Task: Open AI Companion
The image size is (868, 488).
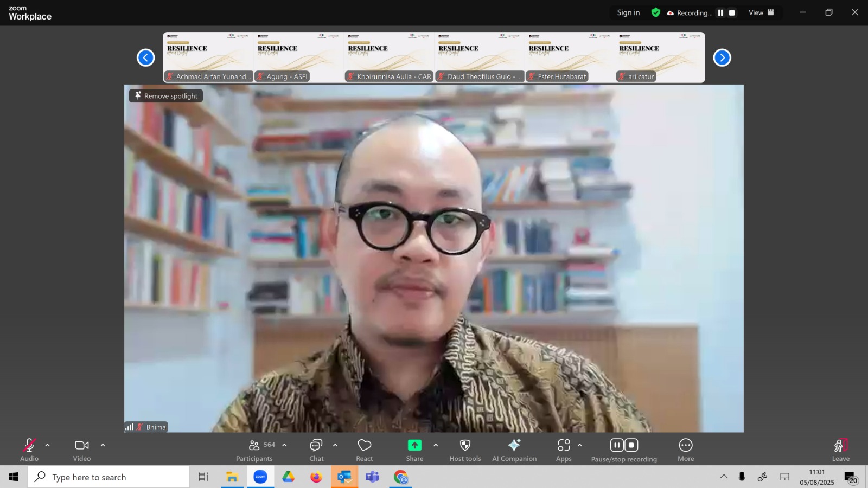Action: tap(514, 450)
